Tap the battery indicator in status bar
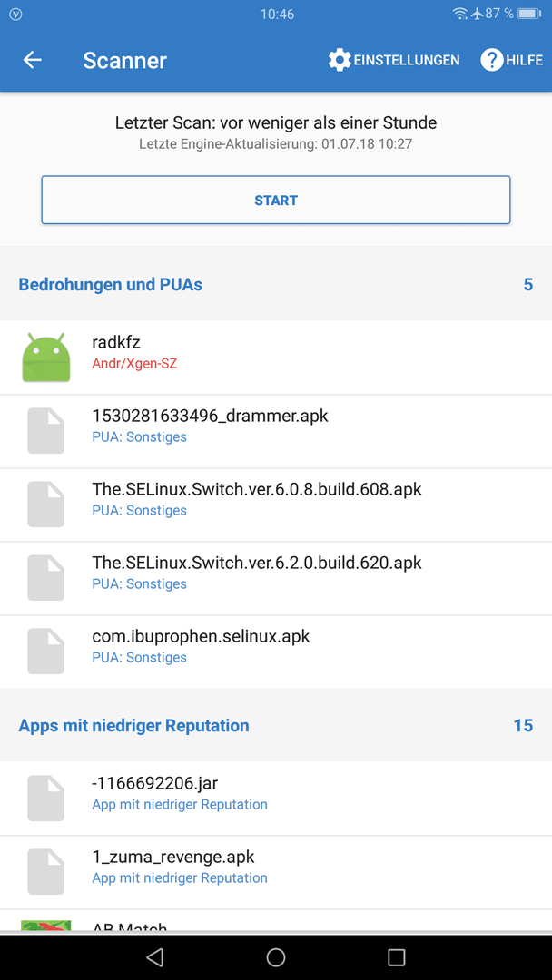Screen dimensions: 552x980 click(x=529, y=13)
